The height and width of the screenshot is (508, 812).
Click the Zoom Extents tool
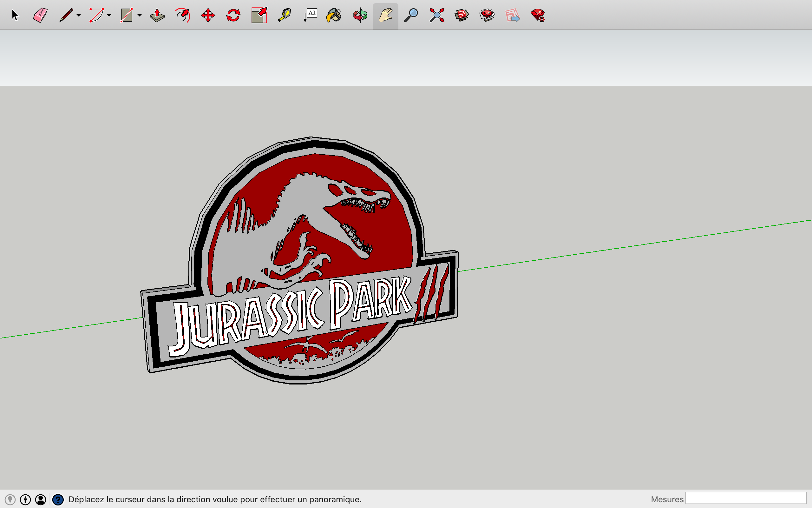pos(436,16)
